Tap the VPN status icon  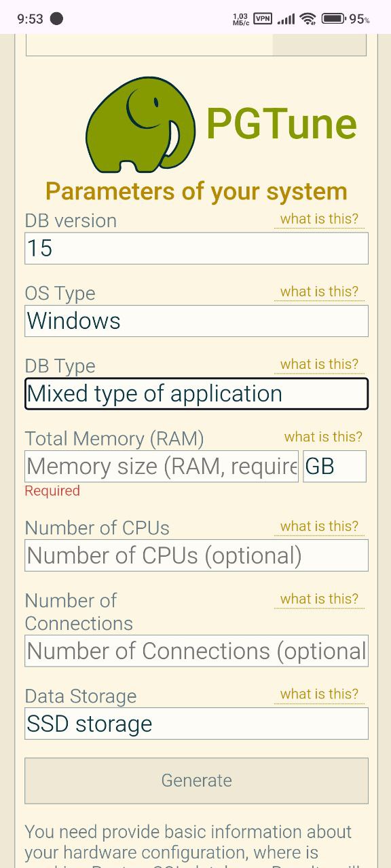263,18
